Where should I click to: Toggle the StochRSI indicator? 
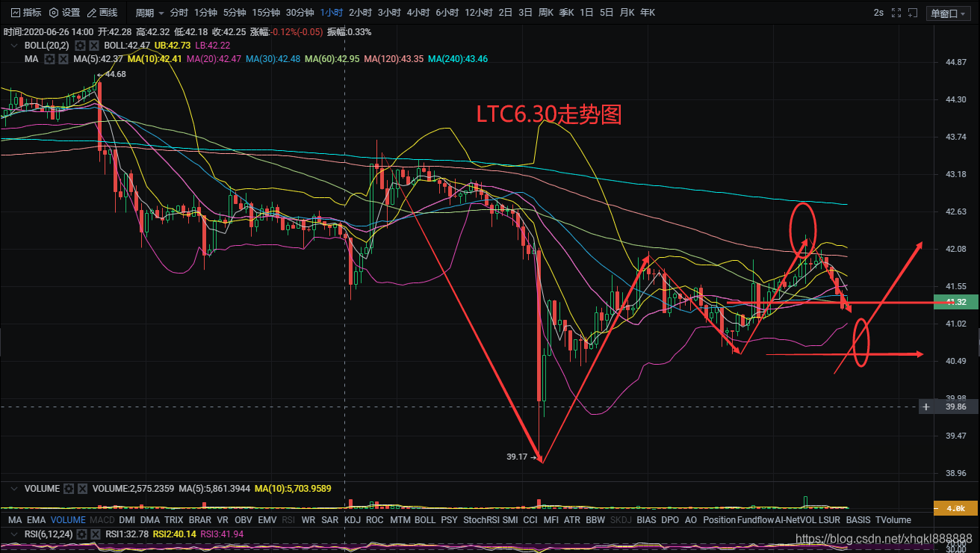click(481, 520)
